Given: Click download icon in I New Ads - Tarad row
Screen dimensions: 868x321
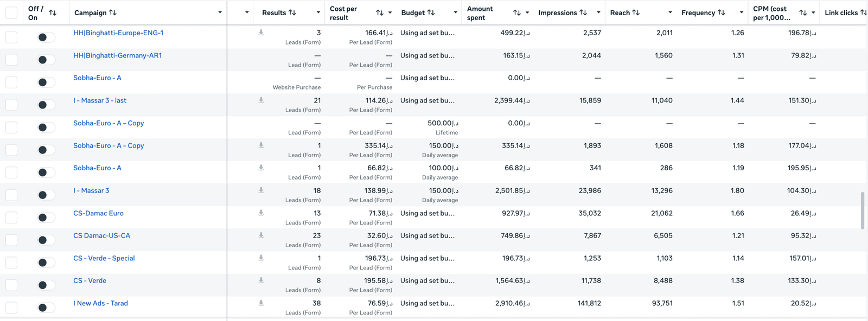Looking at the screenshot, I should (261, 303).
